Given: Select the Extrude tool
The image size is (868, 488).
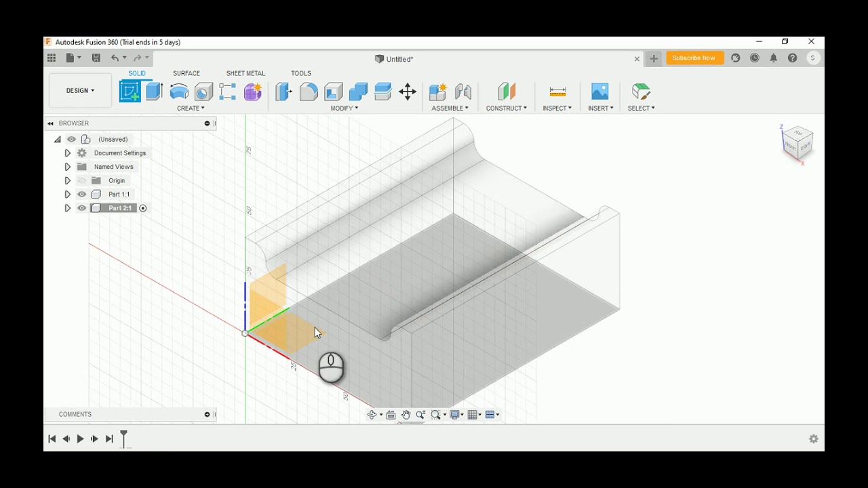Looking at the screenshot, I should (155, 91).
